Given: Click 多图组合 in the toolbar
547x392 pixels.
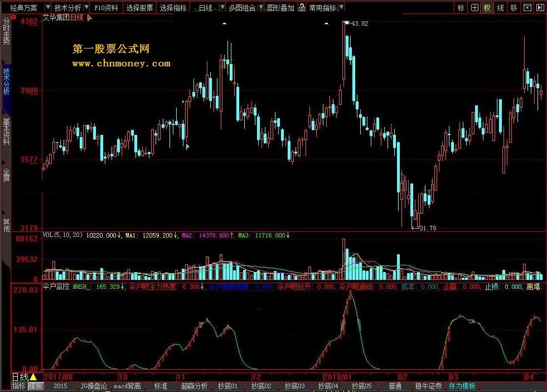Looking at the screenshot, I should (242, 8).
